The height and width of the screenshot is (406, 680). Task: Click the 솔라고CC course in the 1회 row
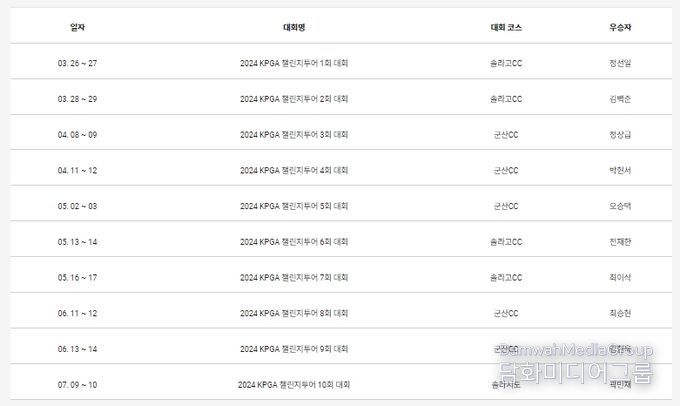point(506,63)
